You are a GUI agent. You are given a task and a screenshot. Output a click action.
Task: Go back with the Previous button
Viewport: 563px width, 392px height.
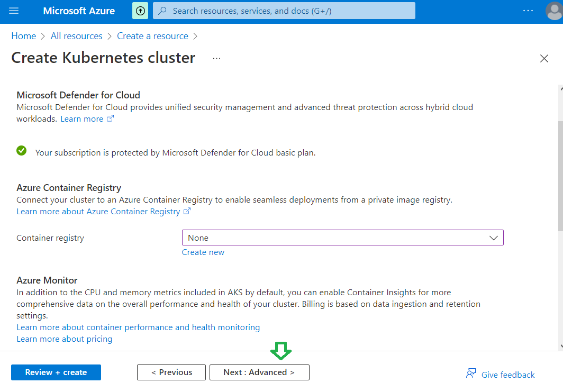click(171, 372)
